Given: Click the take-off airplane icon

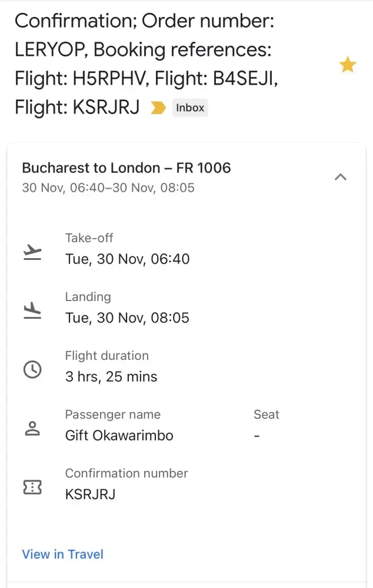Looking at the screenshot, I should click(x=32, y=252).
